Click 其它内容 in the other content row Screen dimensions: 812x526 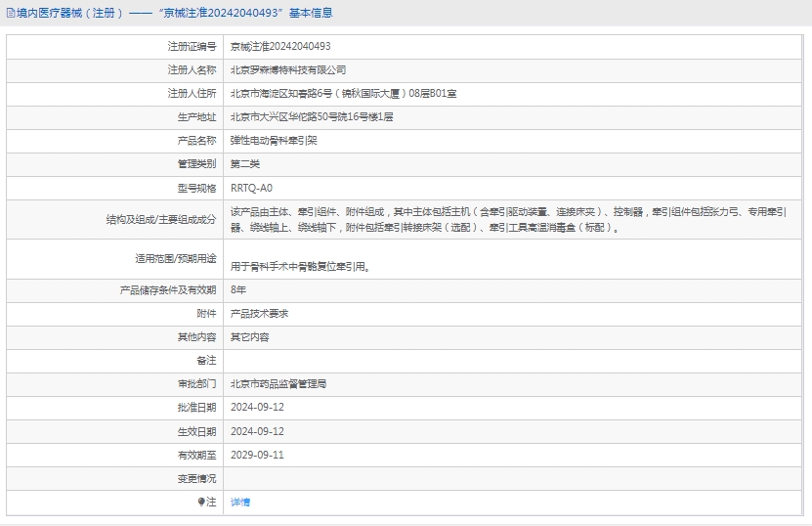coord(249,337)
